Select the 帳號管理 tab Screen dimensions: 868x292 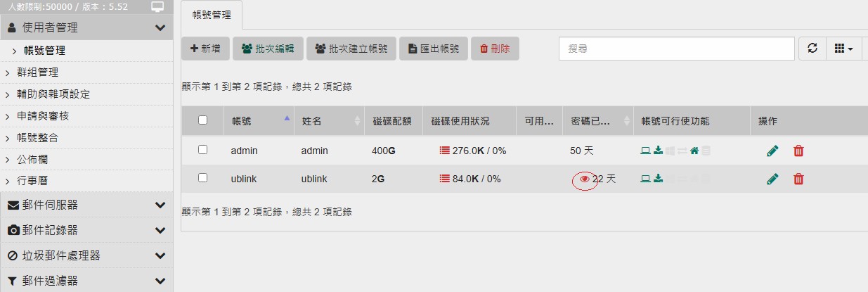(212, 14)
